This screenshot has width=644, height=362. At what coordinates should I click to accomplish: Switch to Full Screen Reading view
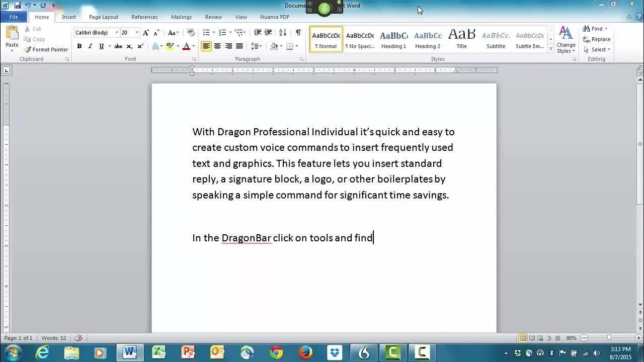tap(532, 338)
